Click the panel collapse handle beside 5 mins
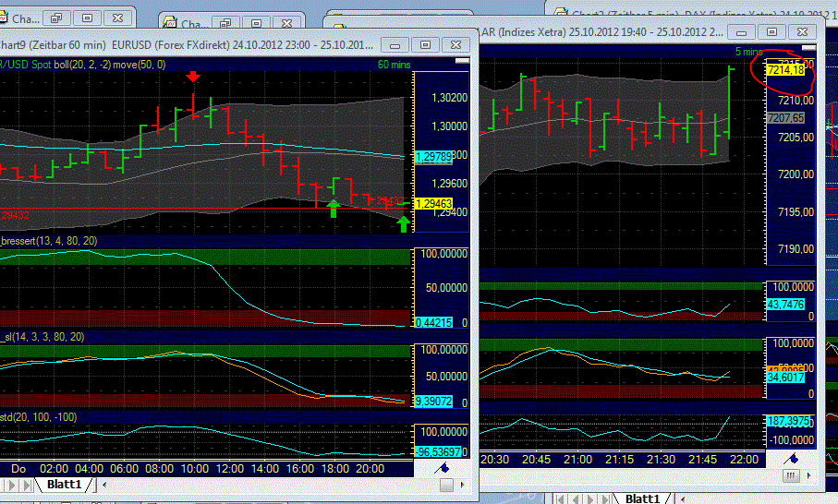The image size is (838, 504). click(x=809, y=48)
